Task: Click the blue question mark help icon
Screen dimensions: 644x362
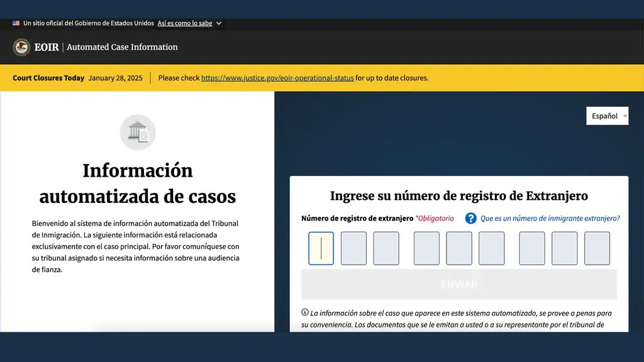Action: click(x=470, y=218)
